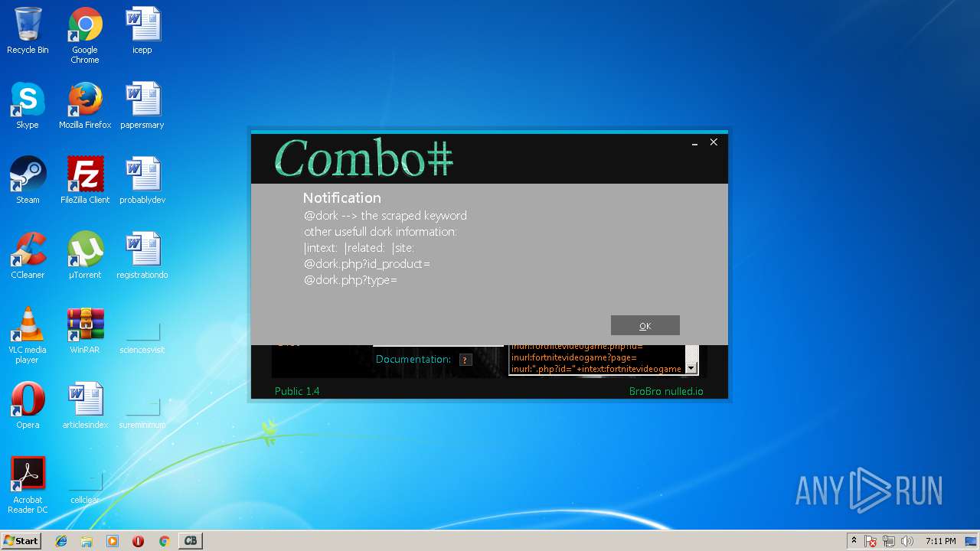Open the µTorrent desktop shortcut
The image size is (980, 551).
(85, 256)
